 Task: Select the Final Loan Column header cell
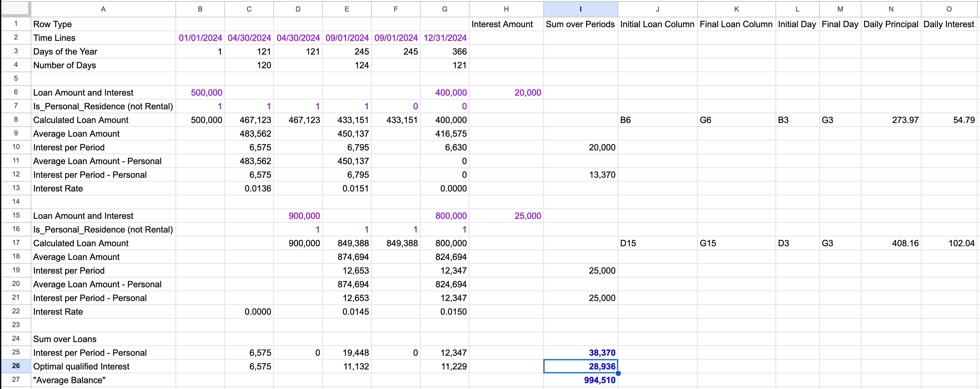tap(736, 24)
